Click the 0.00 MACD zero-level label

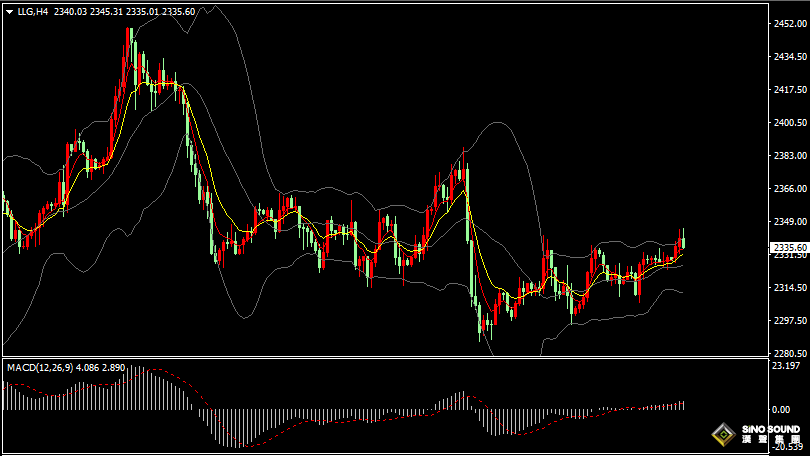pyautogui.click(x=780, y=410)
